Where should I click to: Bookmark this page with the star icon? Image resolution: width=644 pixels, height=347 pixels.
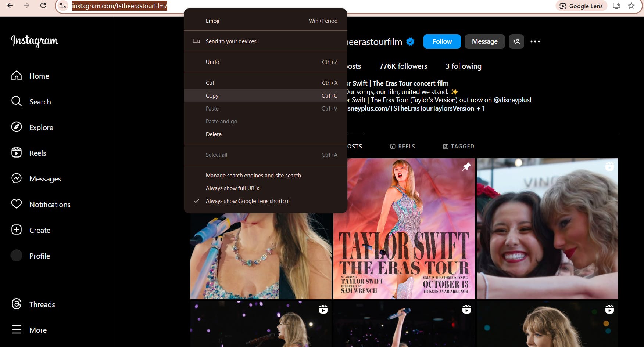(631, 6)
